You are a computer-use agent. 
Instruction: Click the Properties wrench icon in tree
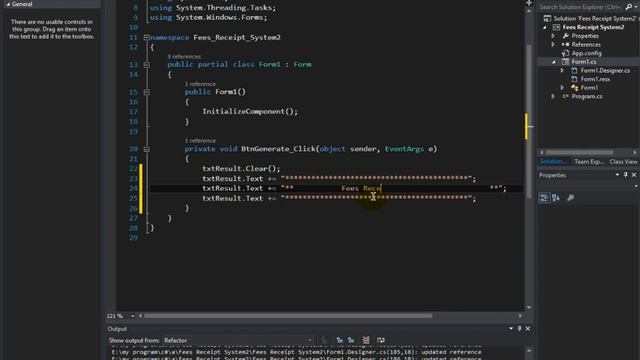565,36
